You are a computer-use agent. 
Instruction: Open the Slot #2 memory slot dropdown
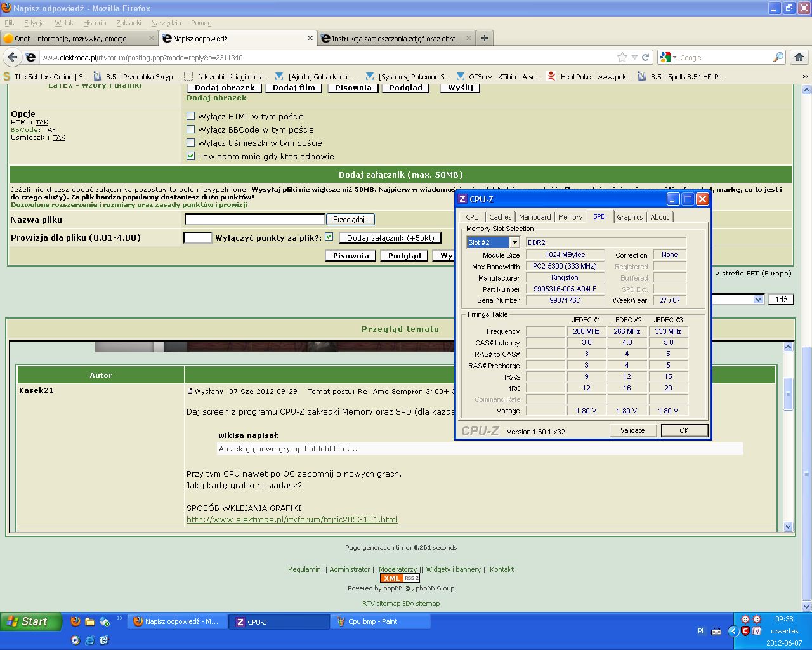pos(514,242)
